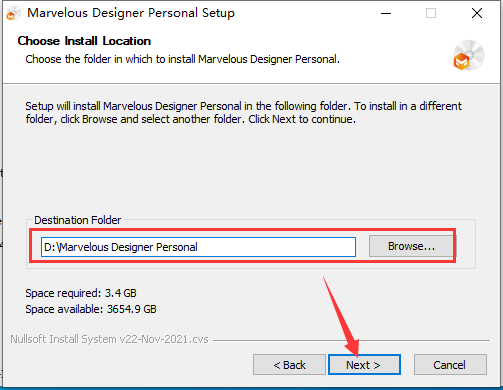Click the Space available 3654.9 GB text

click(x=91, y=309)
